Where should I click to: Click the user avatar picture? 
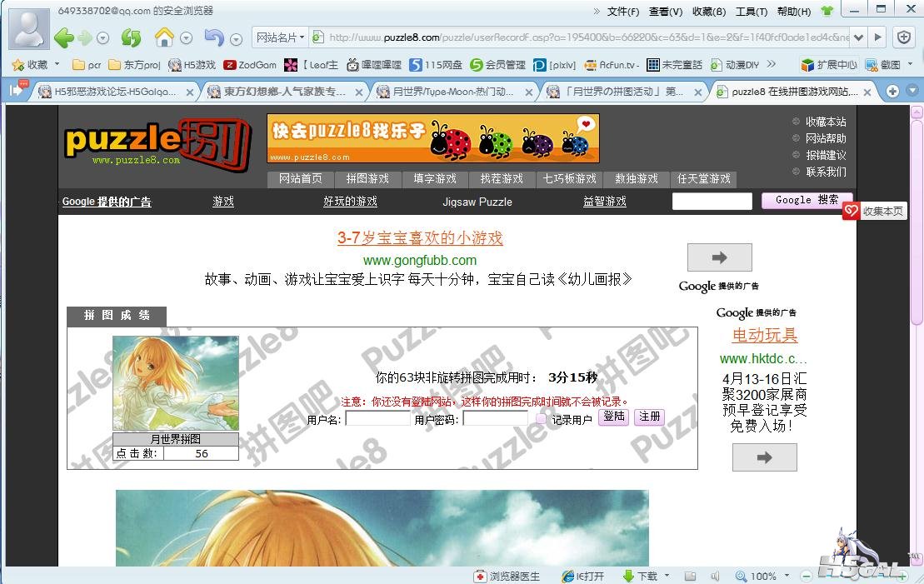coord(29,28)
